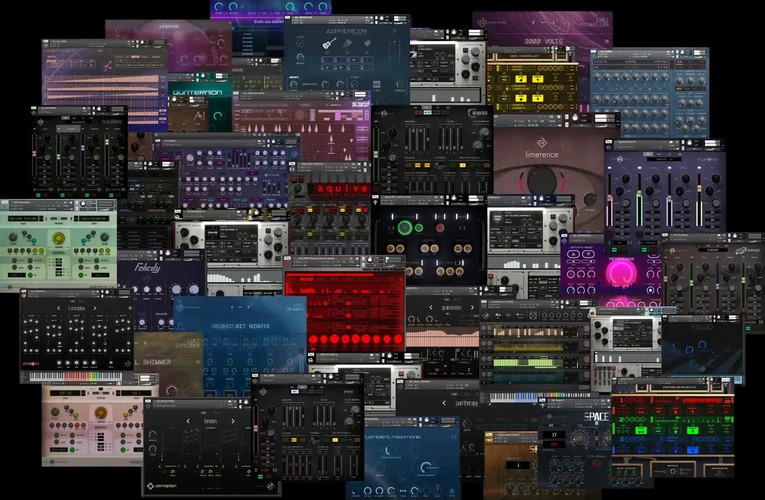Open the 'grandiose' preset selector
The width and height of the screenshot is (765, 500).
pos(443,308)
